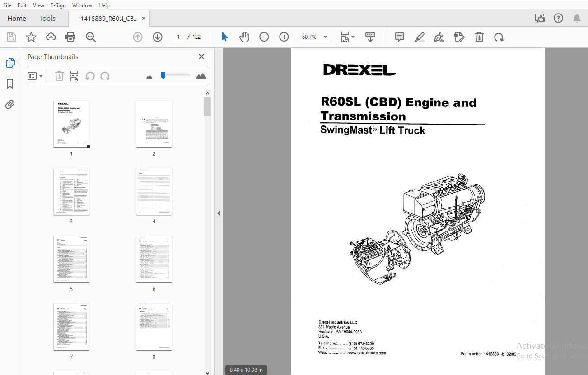Viewport: 588px width, 375px height.
Task: Open the sign document tool
Action: click(439, 37)
